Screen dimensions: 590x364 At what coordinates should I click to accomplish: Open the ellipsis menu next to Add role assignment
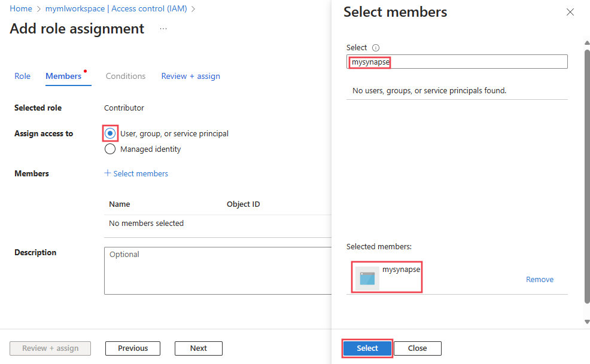click(x=163, y=28)
